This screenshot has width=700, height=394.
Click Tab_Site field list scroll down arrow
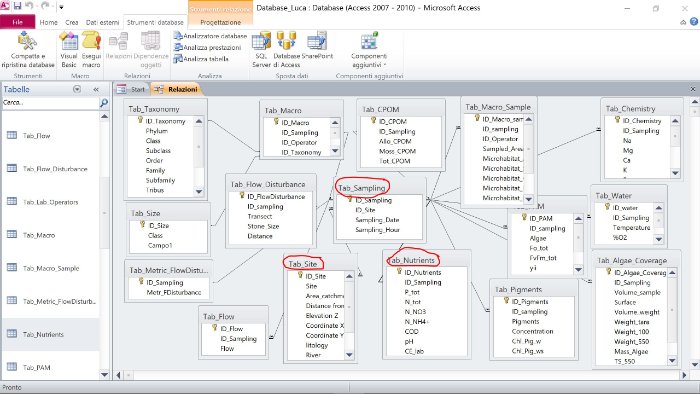click(x=349, y=355)
